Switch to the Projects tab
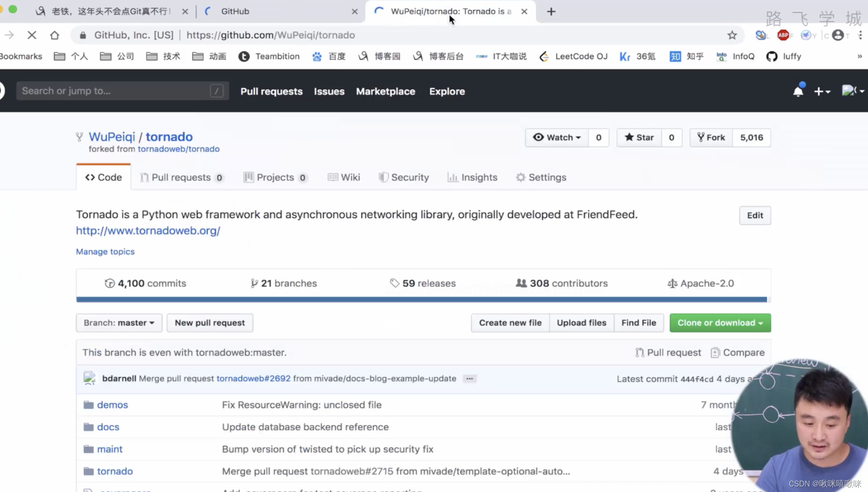 [x=275, y=177]
